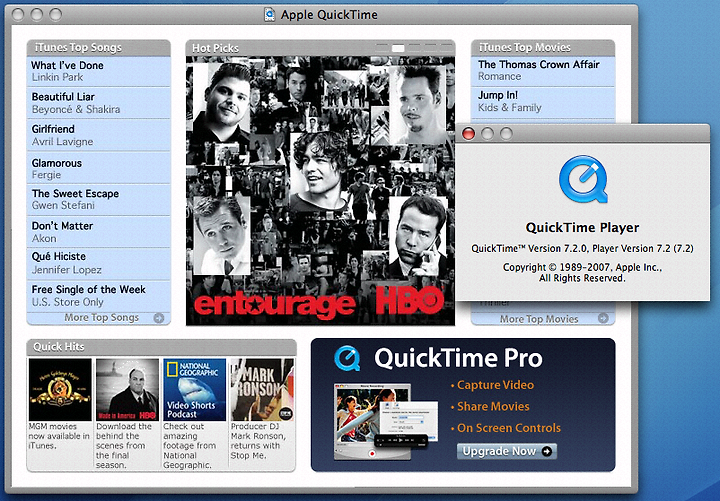Click the iTunes Top Songs header
The height and width of the screenshot is (501, 720).
(98, 47)
